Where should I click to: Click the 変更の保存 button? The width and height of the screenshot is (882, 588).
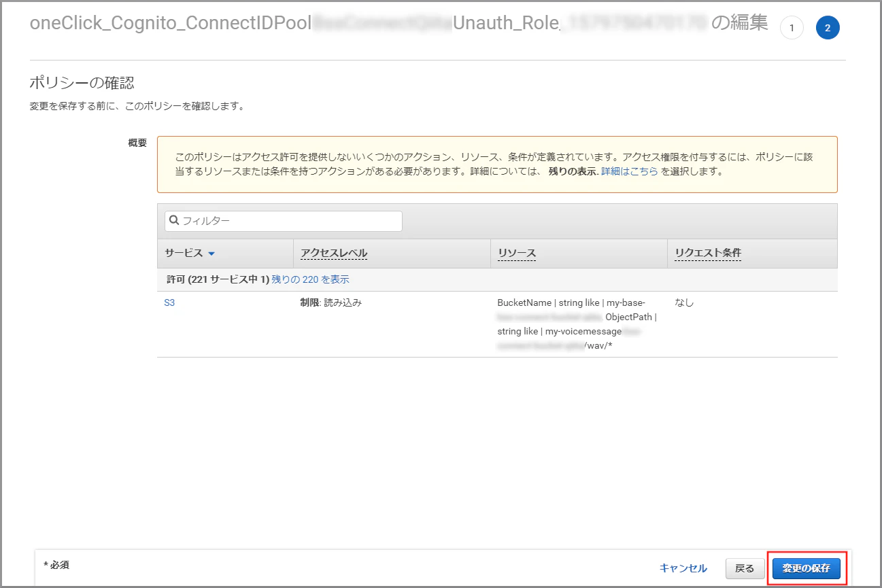tap(806, 568)
